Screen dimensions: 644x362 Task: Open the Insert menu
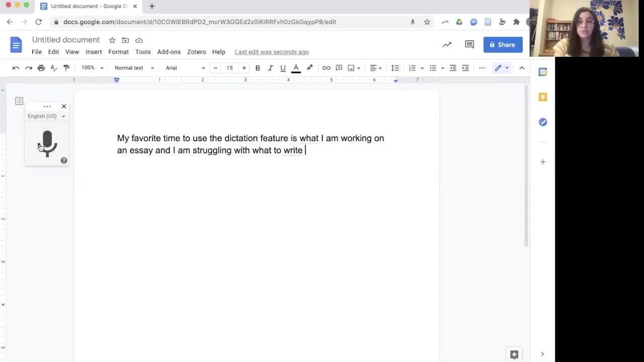click(x=94, y=52)
